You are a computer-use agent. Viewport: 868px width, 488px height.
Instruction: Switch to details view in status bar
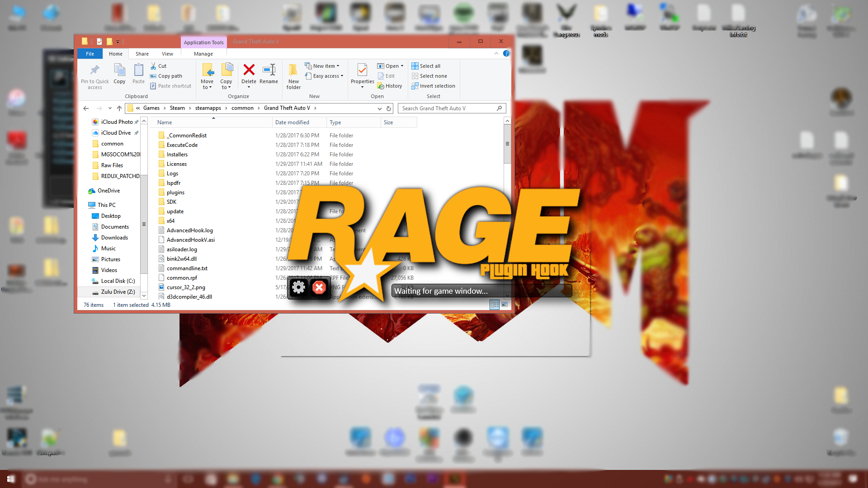pos(495,305)
